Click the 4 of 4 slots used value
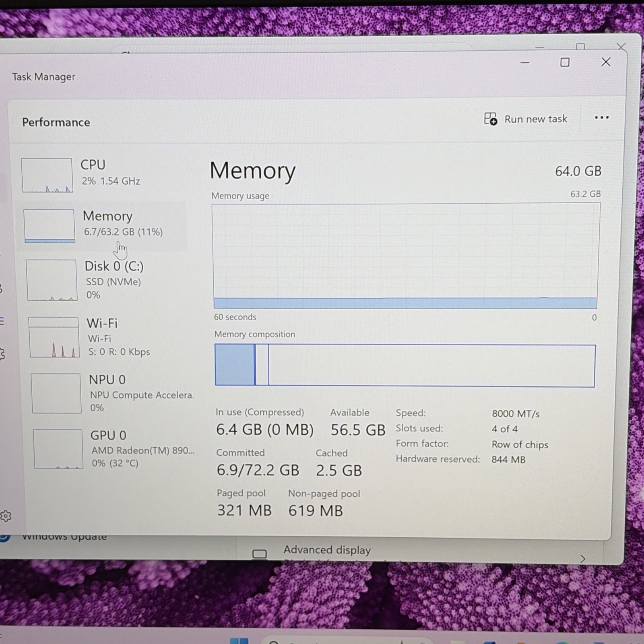644x644 pixels. pyautogui.click(x=504, y=429)
